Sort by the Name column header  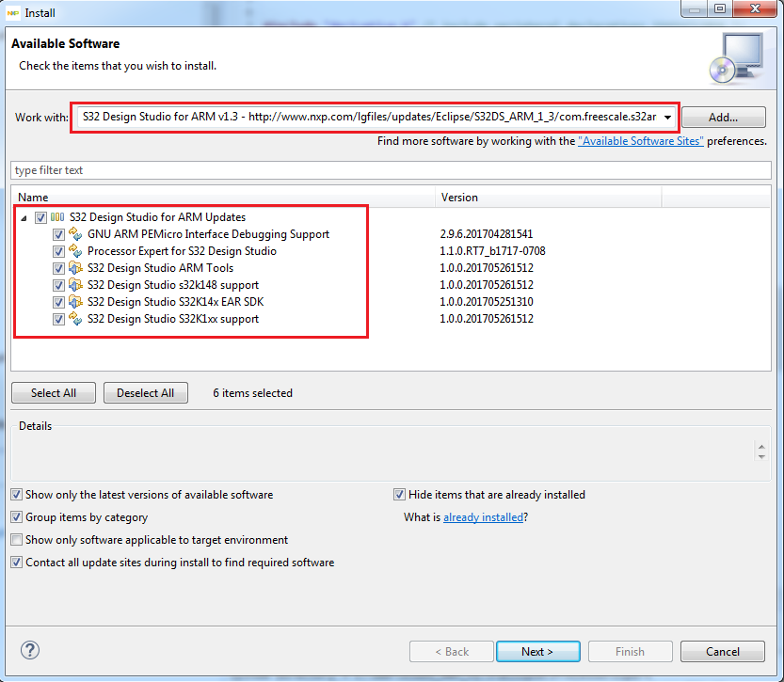(x=223, y=198)
